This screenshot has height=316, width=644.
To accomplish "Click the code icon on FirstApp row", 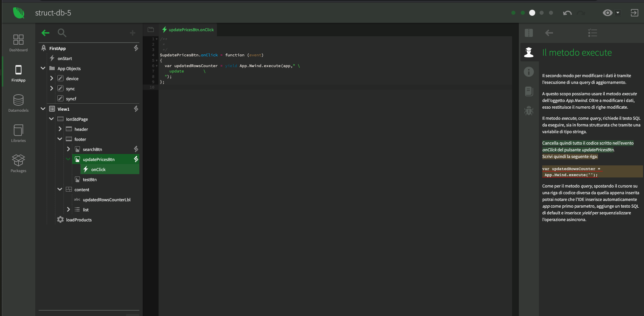I will point(136,48).
